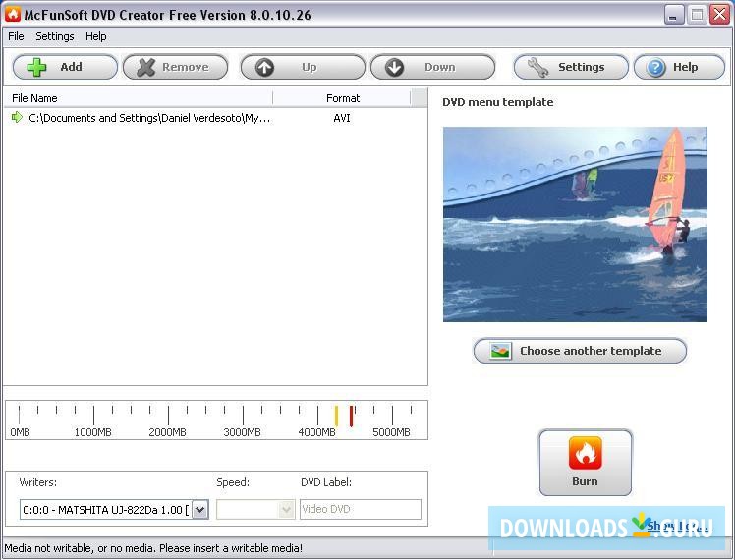Screen dimensions: 735x560
Task: Click Choose another template button
Action: pos(580,351)
